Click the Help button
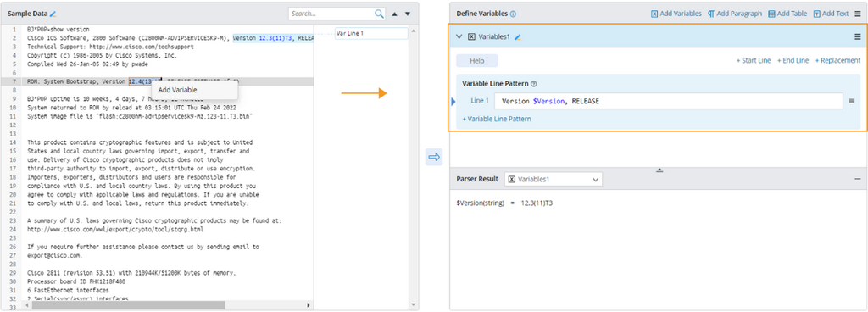 (476, 61)
